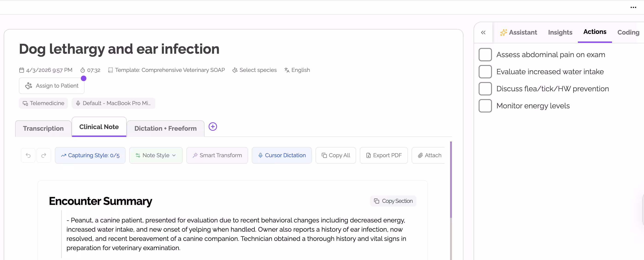Viewport: 644px width, 260px height.
Task: Check Discuss flea/tick/HW prevention
Action: (485, 89)
